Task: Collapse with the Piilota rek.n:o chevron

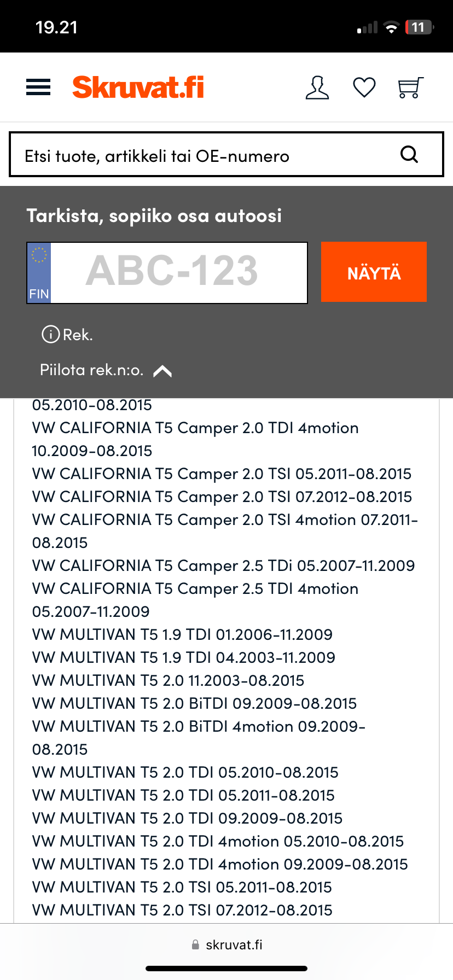Action: pyautogui.click(x=162, y=371)
